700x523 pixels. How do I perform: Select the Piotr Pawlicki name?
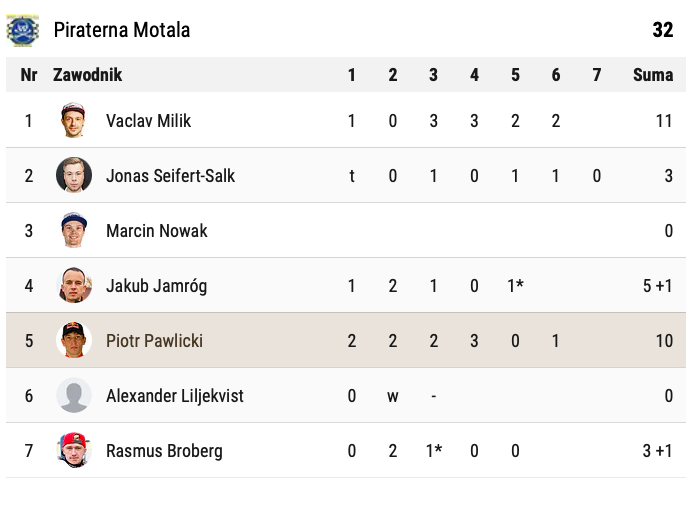click(x=154, y=341)
